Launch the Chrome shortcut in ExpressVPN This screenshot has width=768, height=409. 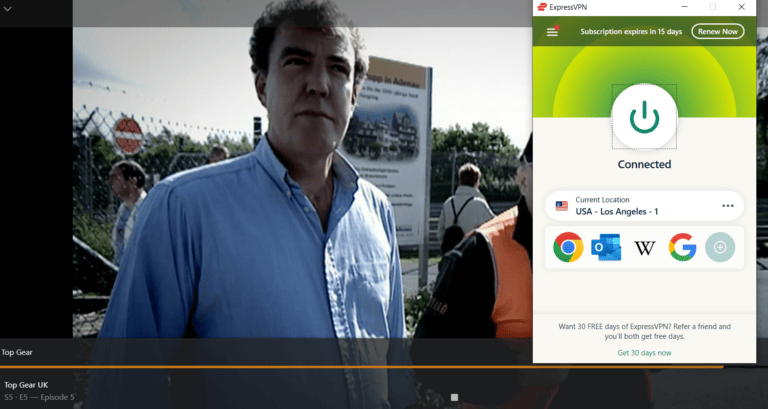(569, 246)
